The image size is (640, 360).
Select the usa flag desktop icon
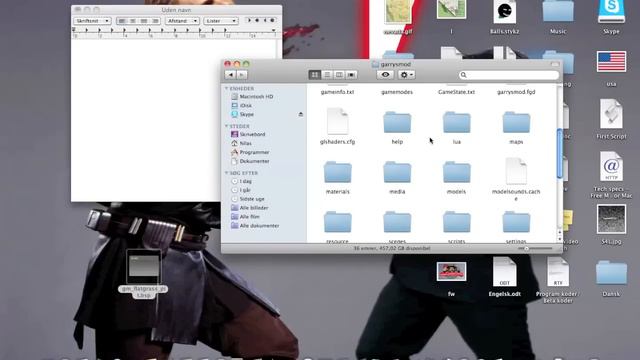[x=611, y=61]
